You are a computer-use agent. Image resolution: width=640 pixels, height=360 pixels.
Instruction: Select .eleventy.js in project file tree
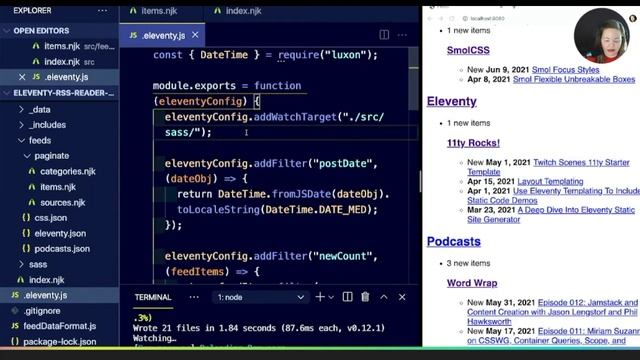click(40, 296)
